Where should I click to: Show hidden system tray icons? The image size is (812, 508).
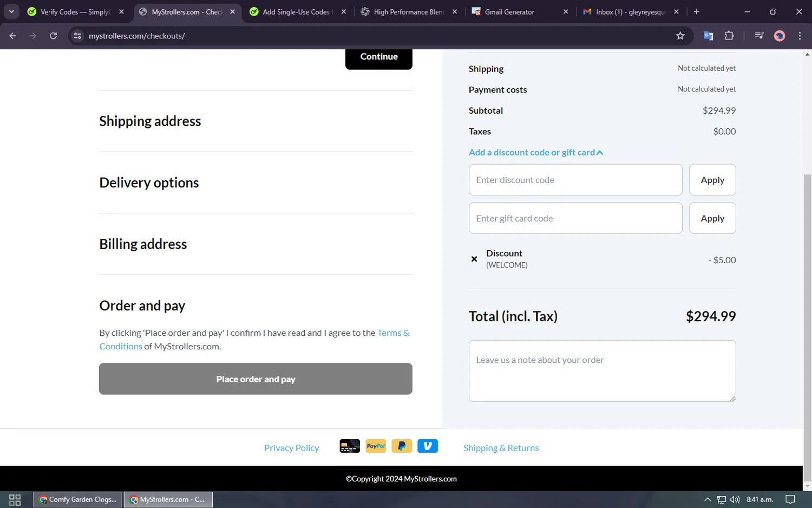tap(708, 499)
